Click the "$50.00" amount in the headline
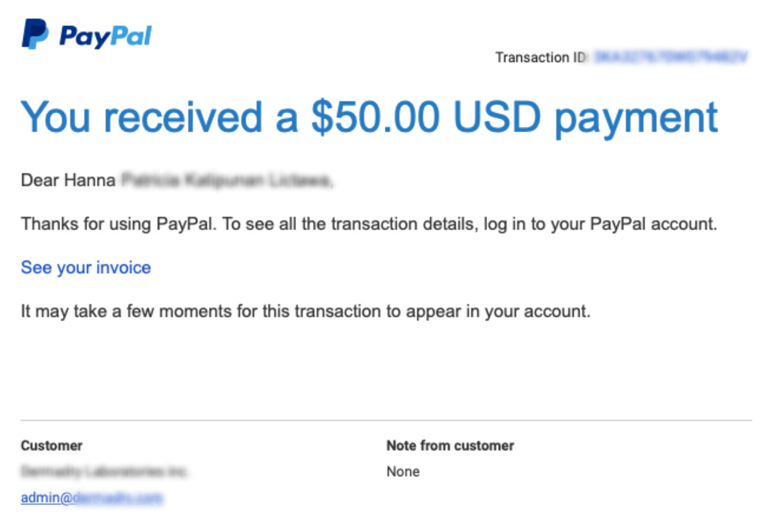This screenshot has width=775, height=532. point(375,118)
